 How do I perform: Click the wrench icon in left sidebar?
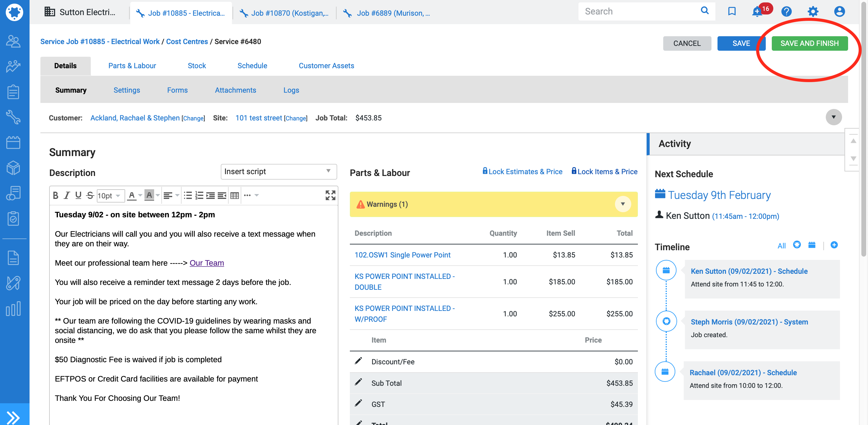[13, 117]
